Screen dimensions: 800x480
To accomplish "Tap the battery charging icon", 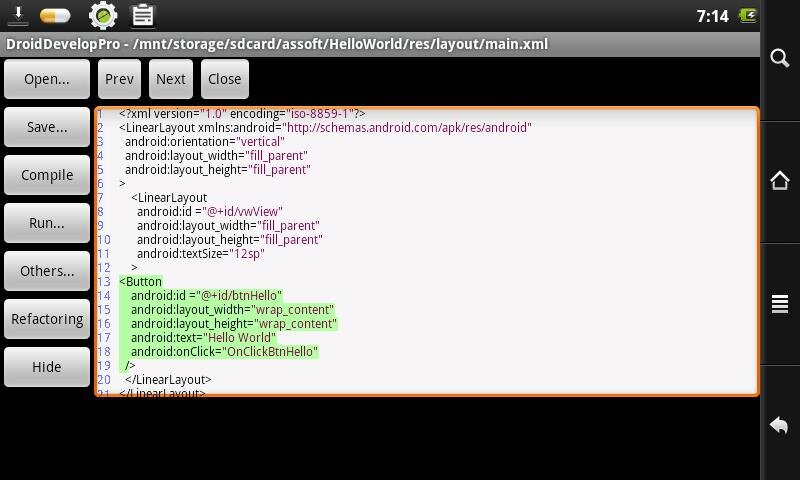I will pyautogui.click(x=748, y=16).
